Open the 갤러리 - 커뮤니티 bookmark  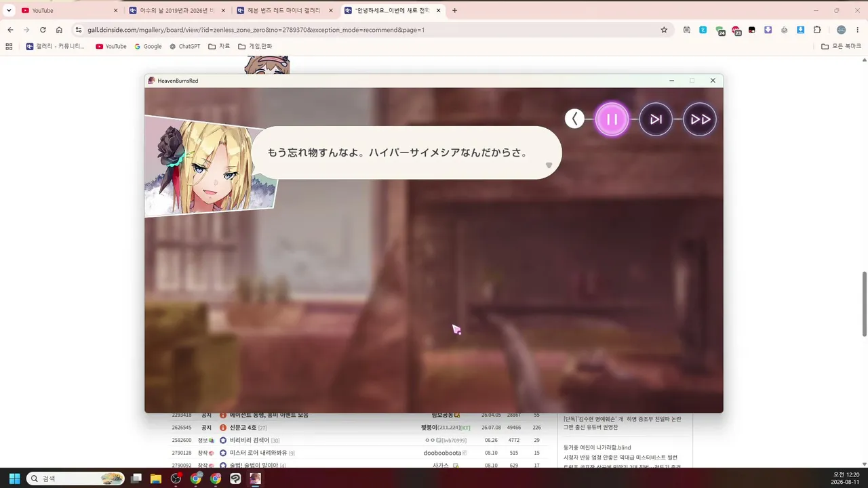[56, 46]
